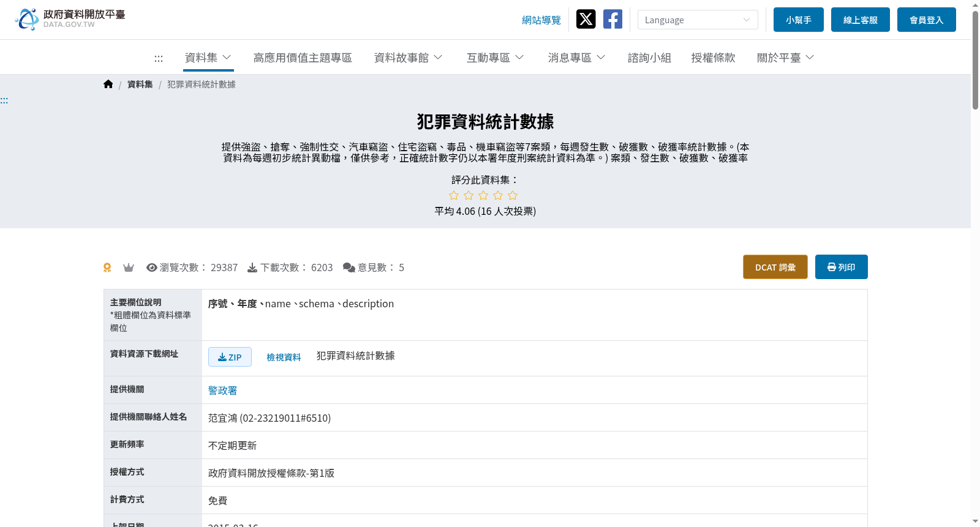Rate dataset with the fourth star
Viewport: 980px width, 527px height.
coord(498,195)
